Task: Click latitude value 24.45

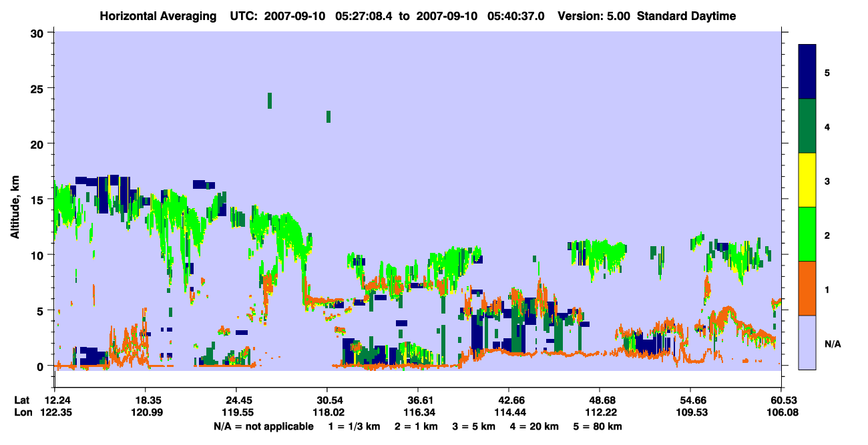Action: tap(236, 400)
